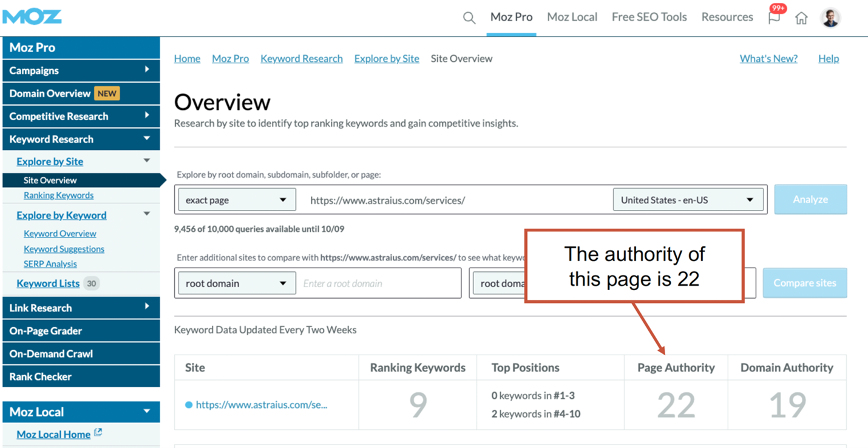Screen dimensions: 868x448
Task: Collapse Explore by Site arrow
Action: [x=146, y=161]
